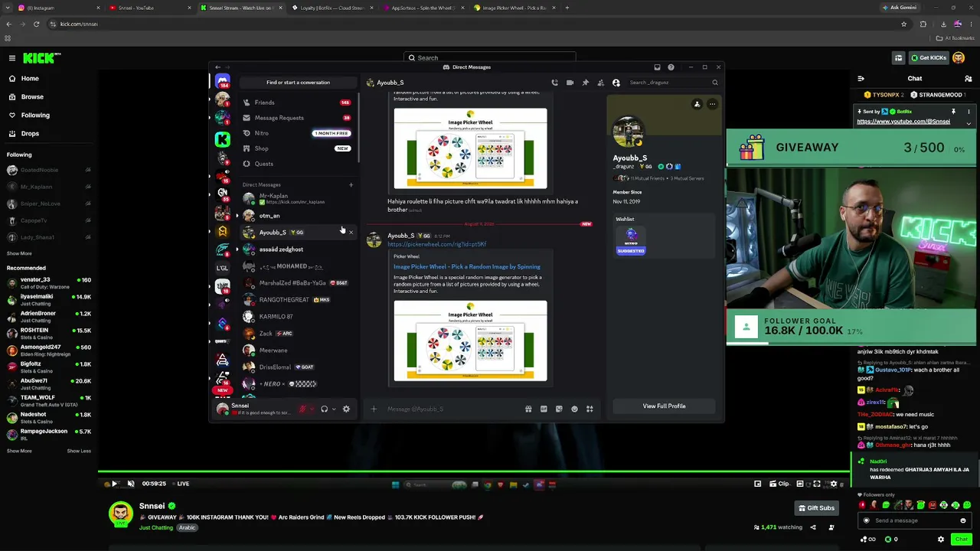Open the Image Picker Wheel title link
980x551 pixels.
pyautogui.click(x=466, y=267)
